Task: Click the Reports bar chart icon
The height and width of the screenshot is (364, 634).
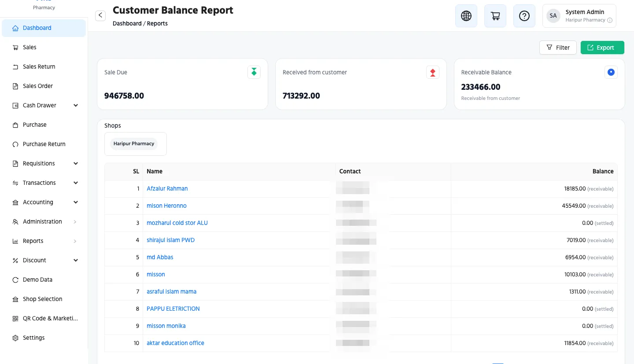Action: pyautogui.click(x=15, y=241)
